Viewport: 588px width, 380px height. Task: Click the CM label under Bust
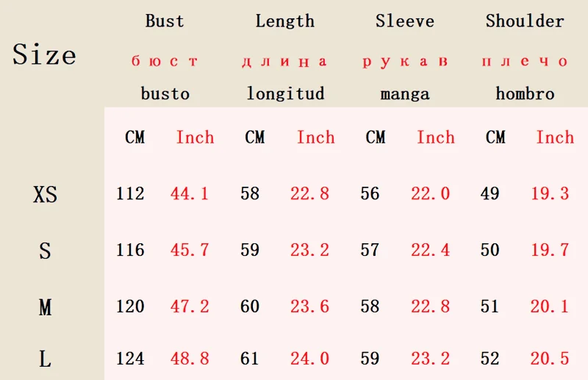[x=135, y=137]
